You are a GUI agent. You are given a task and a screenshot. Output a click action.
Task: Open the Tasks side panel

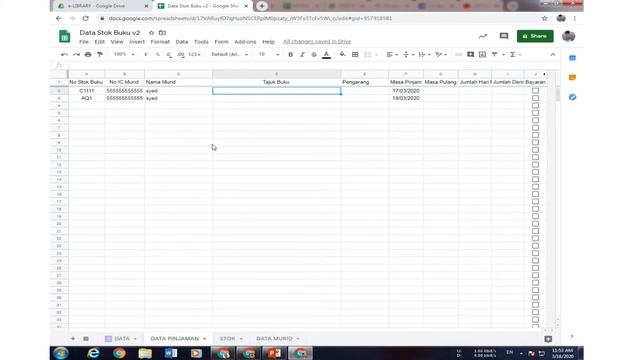(x=572, y=97)
